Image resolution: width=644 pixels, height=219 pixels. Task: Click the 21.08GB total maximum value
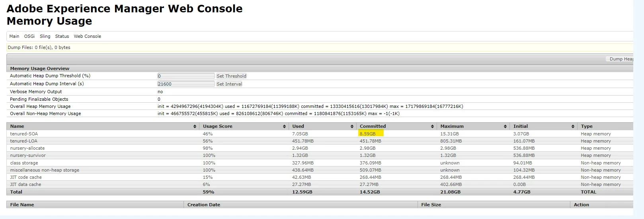coord(450,192)
